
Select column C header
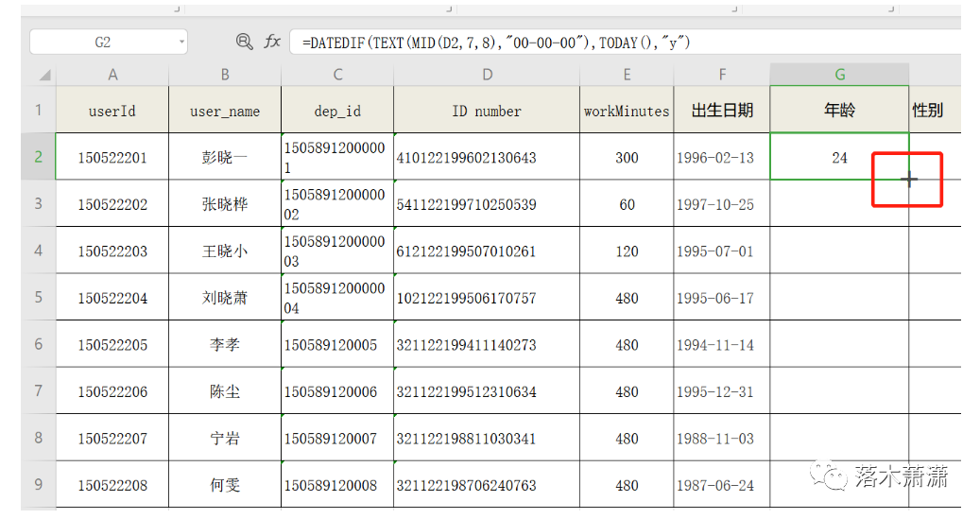point(337,75)
